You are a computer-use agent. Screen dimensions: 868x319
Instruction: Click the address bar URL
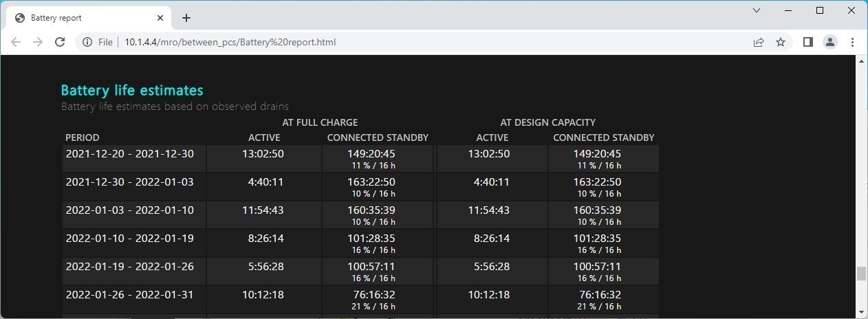pyautogui.click(x=230, y=42)
